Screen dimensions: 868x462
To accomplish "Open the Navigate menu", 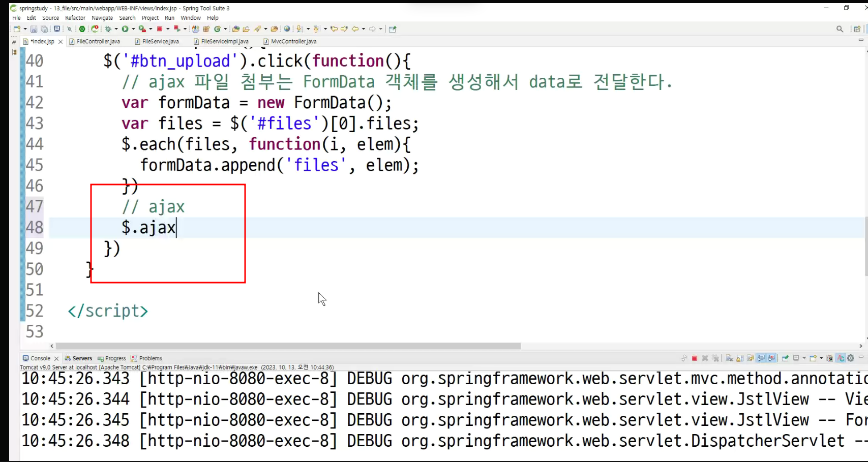I will click(102, 18).
